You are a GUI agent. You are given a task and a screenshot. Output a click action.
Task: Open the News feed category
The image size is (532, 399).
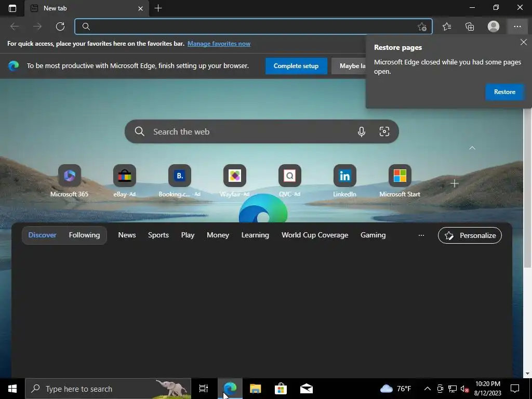pos(127,235)
